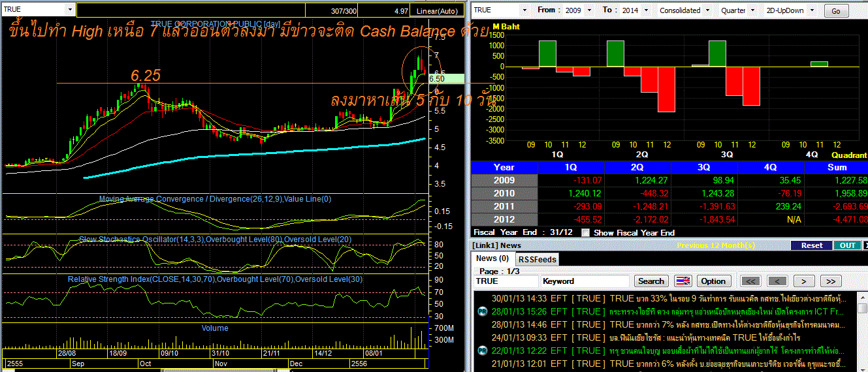This screenshot has width=868, height=372.
Task: Go to first news page with << button
Action: [751, 281]
